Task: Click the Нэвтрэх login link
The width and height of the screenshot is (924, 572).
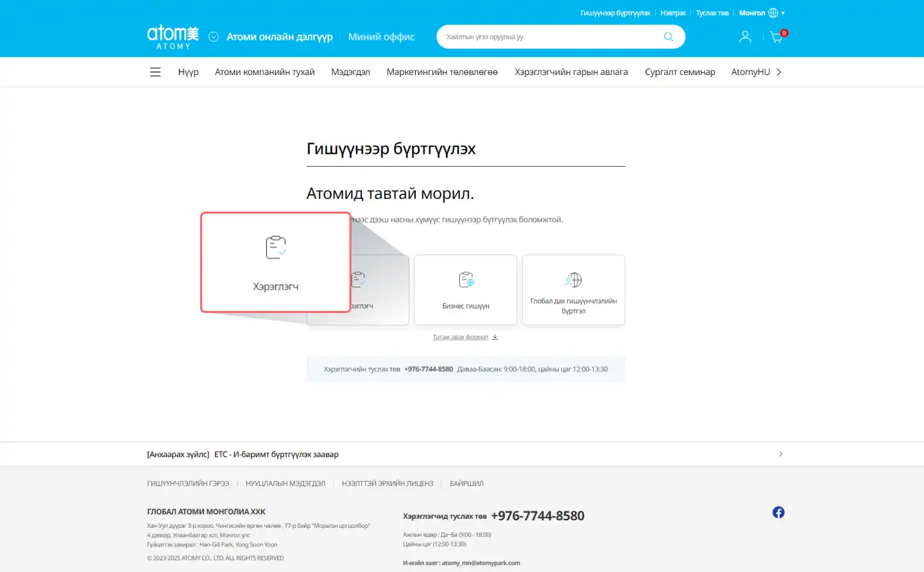Action: pyautogui.click(x=672, y=13)
